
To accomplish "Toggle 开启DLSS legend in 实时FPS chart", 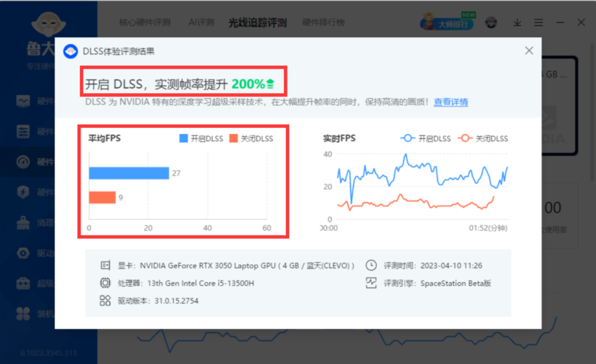I will [425, 138].
